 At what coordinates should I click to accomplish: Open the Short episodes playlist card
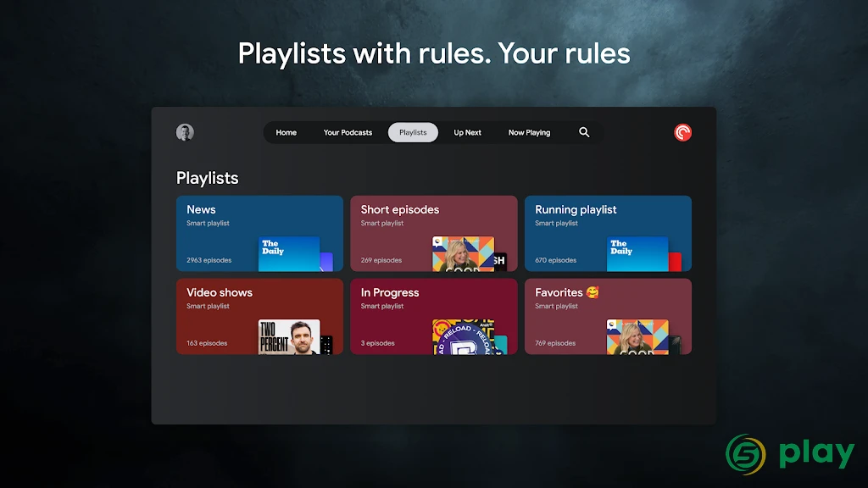pyautogui.click(x=434, y=234)
